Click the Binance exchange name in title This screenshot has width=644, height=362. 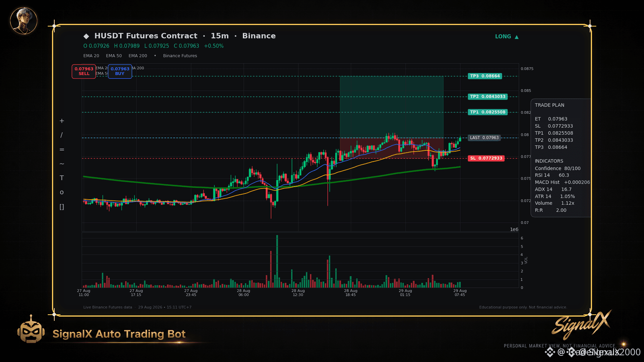coord(259,36)
